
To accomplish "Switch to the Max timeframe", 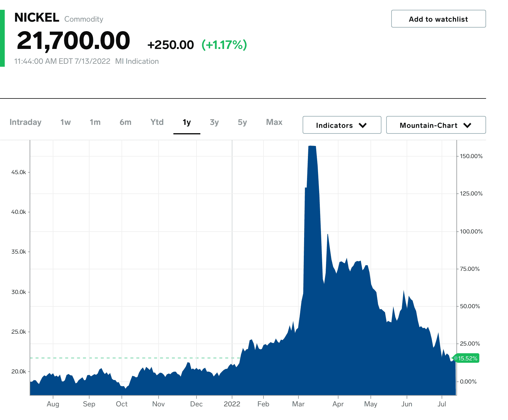I will [274, 122].
